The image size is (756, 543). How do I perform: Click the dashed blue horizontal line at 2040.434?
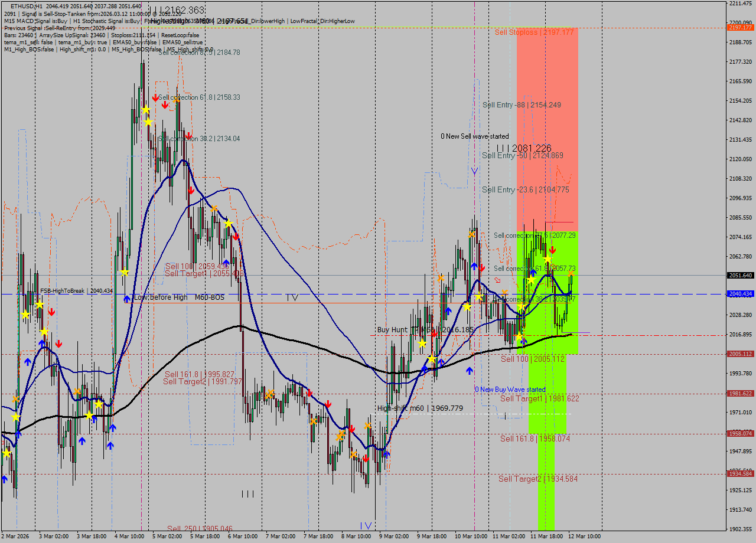(x=295, y=294)
